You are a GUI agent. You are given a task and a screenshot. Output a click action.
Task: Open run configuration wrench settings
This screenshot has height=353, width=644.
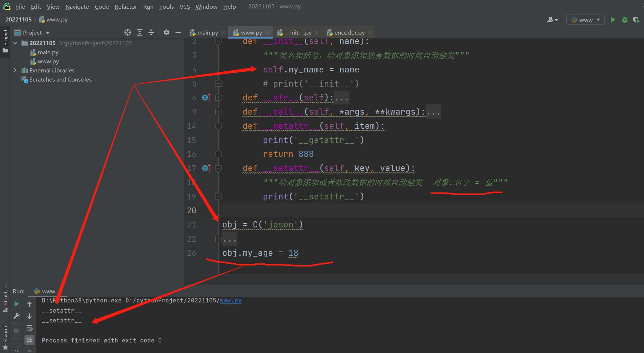(16, 316)
